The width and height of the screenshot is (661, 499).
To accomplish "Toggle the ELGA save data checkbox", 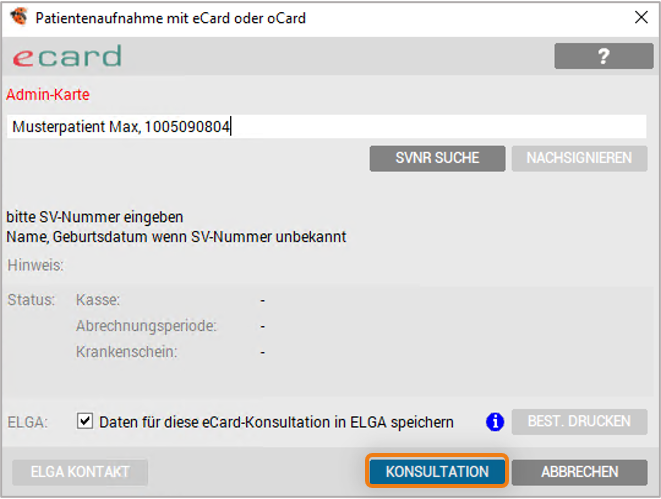I will [x=85, y=421].
